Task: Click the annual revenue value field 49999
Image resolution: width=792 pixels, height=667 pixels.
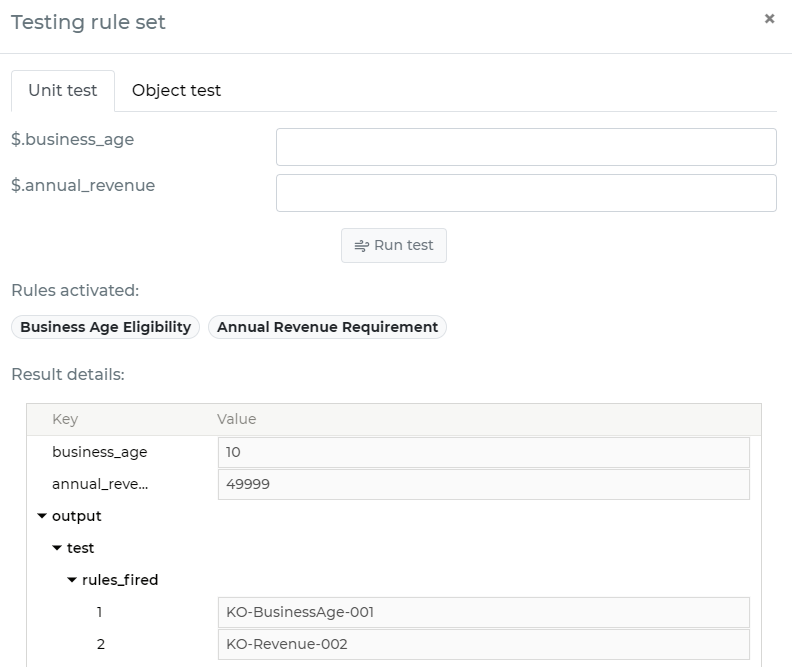Action: [x=483, y=484]
